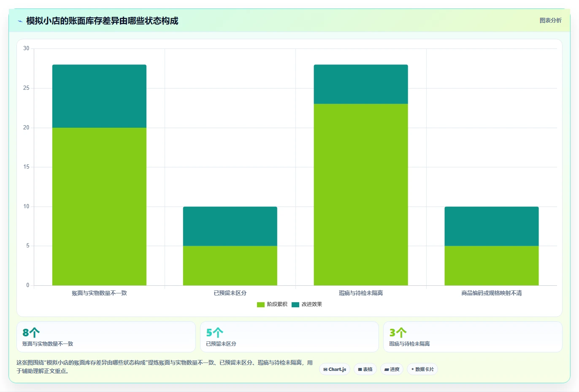Click the x-axis label 已预留未区分

[x=230, y=293]
